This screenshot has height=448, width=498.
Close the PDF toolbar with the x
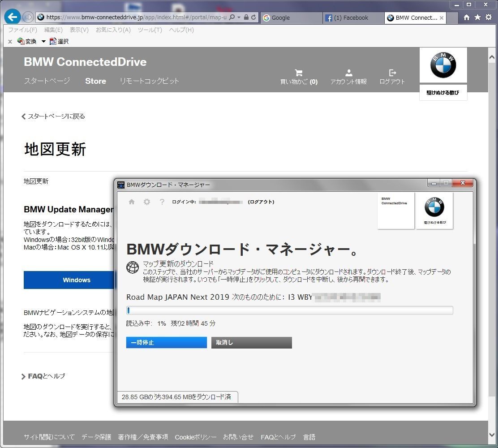click(10, 41)
